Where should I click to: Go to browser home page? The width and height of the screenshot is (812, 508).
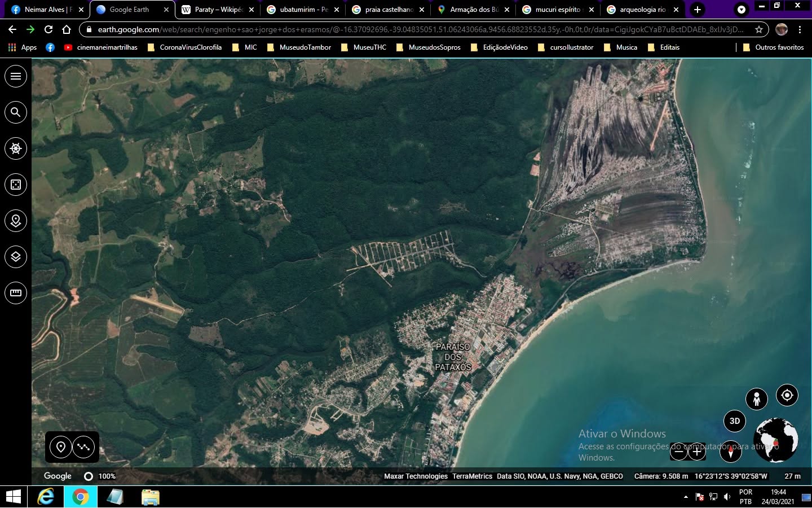(x=67, y=29)
